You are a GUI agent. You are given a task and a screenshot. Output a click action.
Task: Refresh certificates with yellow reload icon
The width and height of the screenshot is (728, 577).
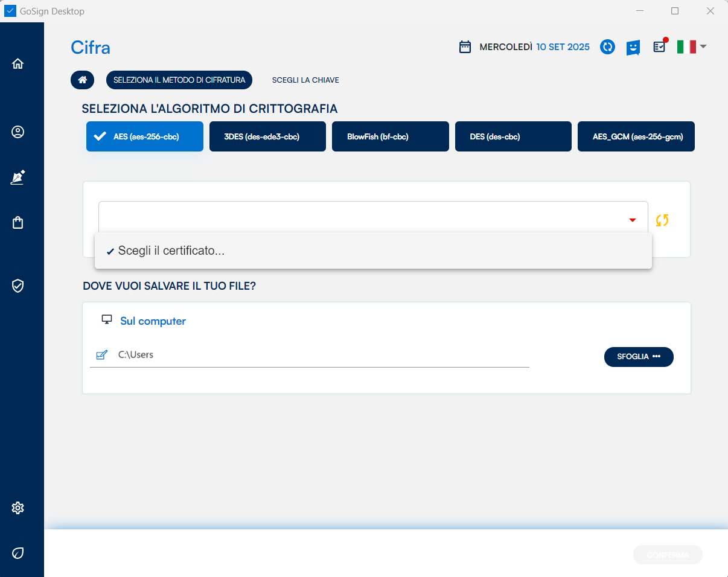point(662,220)
